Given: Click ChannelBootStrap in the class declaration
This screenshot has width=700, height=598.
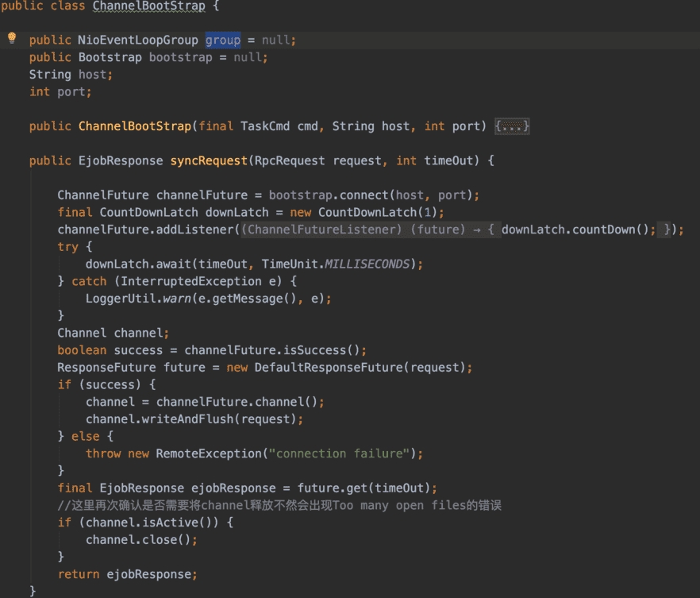Looking at the screenshot, I should click(148, 6).
